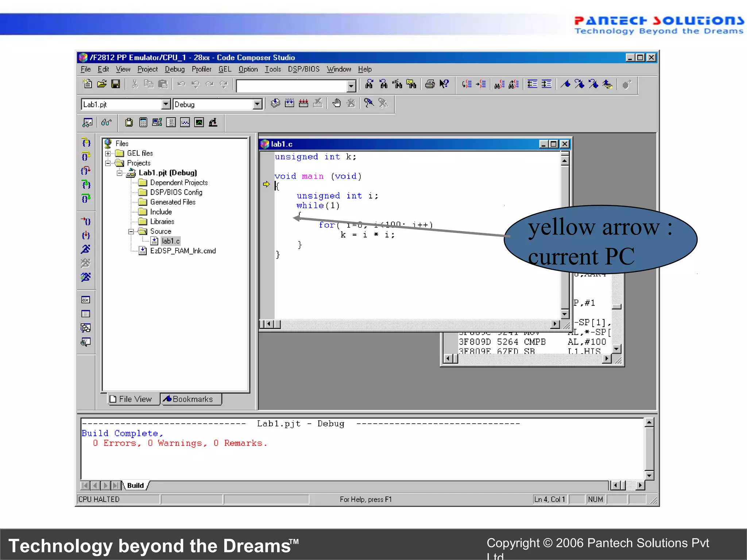The image size is (747, 560).
Task: Open the Lab1.pjt project dropdown
Action: (166, 104)
